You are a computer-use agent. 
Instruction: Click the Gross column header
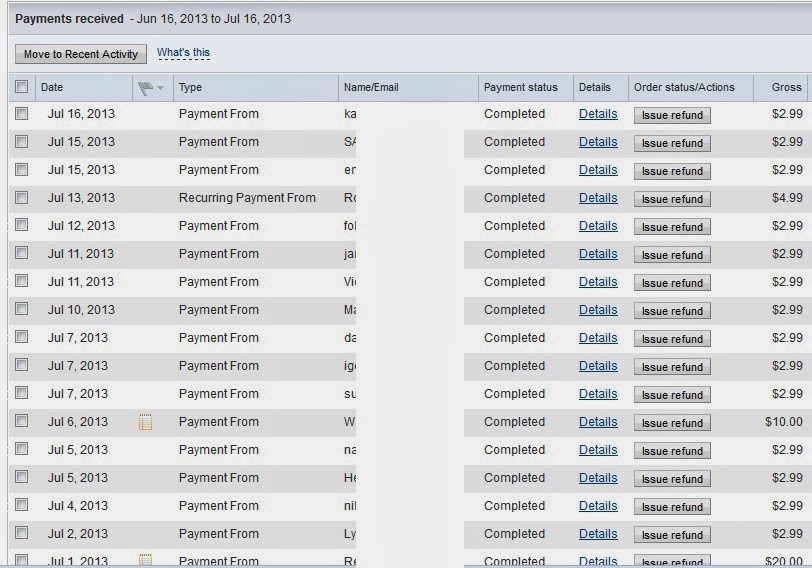(786, 87)
